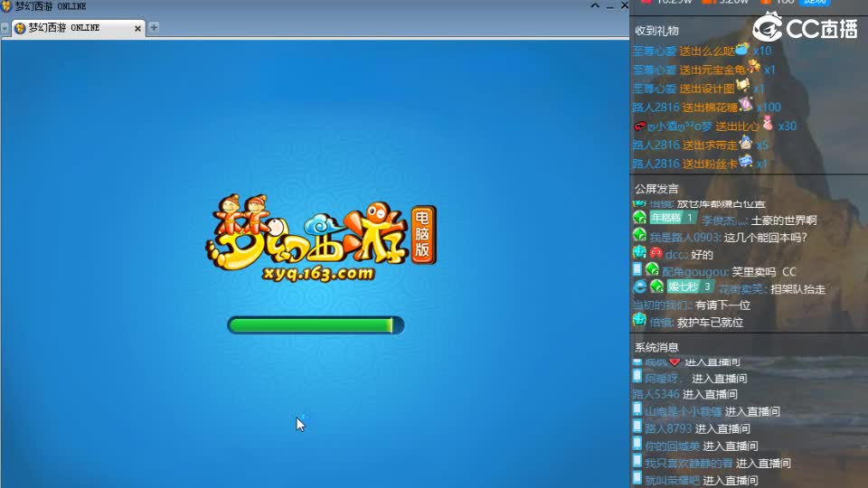Screen dimensions: 868x488
Task: Select chat message 有请下一位
Action: tap(723, 305)
